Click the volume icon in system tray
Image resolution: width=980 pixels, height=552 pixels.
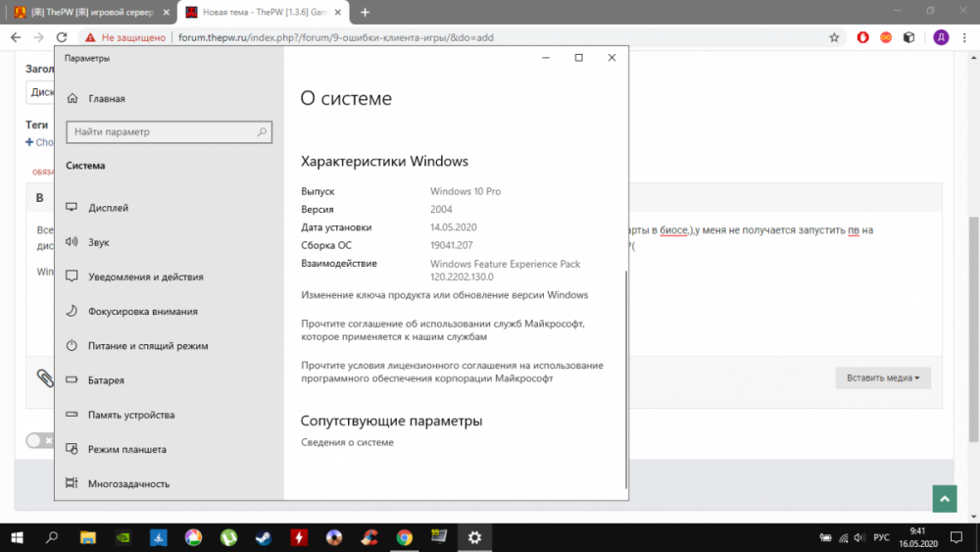coord(860,537)
